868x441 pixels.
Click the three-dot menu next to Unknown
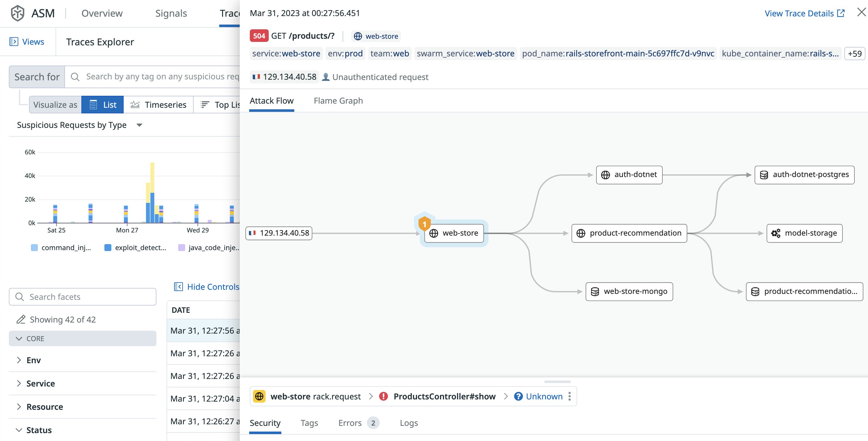pyautogui.click(x=569, y=396)
